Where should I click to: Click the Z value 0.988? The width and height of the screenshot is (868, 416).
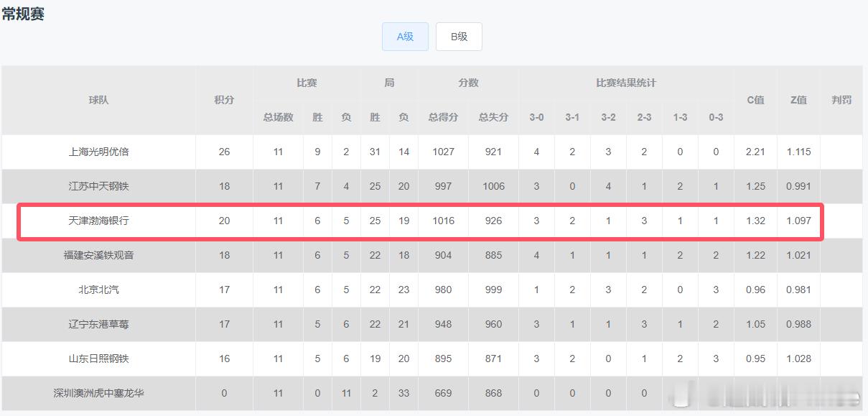click(x=798, y=324)
